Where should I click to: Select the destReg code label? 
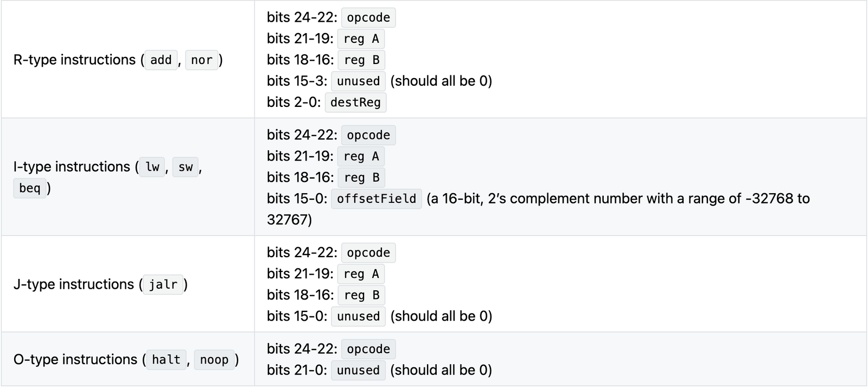(x=355, y=102)
